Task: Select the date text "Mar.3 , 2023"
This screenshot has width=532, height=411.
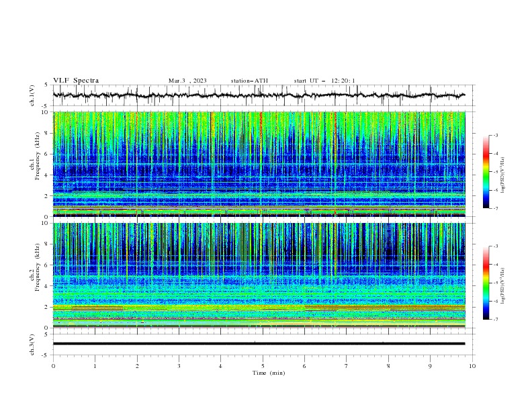Action: pyautogui.click(x=187, y=81)
